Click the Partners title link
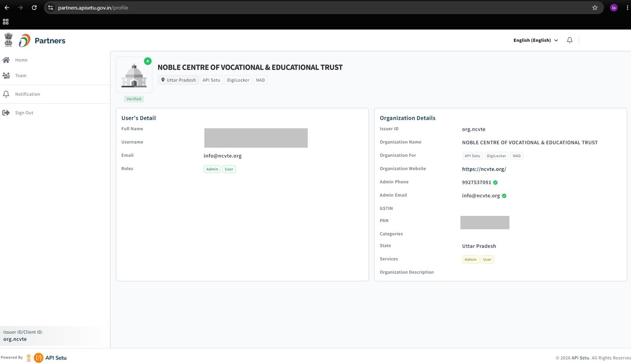631x364 pixels. (50, 41)
